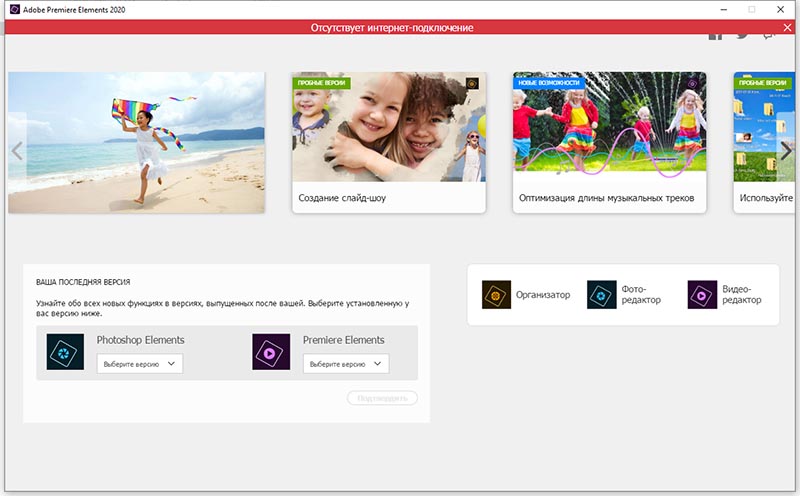The height and width of the screenshot is (496, 800).
Task: Click the 'НОВЫЕ ВОЗМОЖНОСТИ' blue tag
Action: (x=549, y=83)
